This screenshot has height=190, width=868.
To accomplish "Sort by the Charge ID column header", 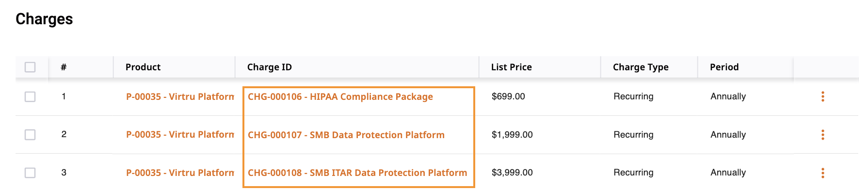I will click(270, 67).
